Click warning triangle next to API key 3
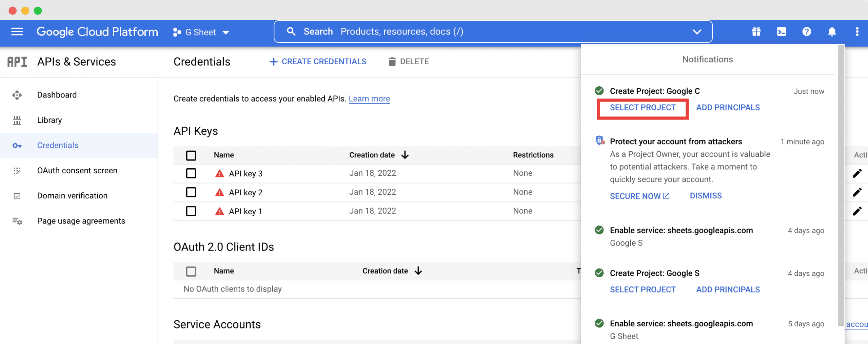The width and height of the screenshot is (868, 344). [x=220, y=174]
